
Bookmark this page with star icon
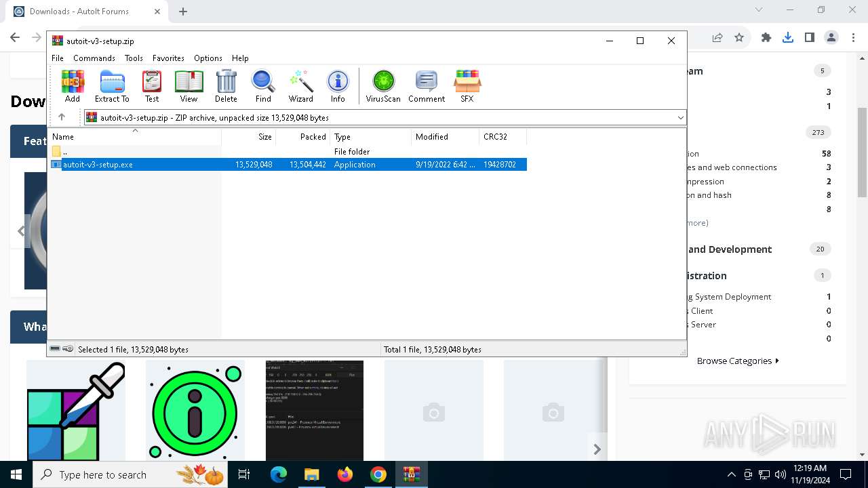pos(739,37)
